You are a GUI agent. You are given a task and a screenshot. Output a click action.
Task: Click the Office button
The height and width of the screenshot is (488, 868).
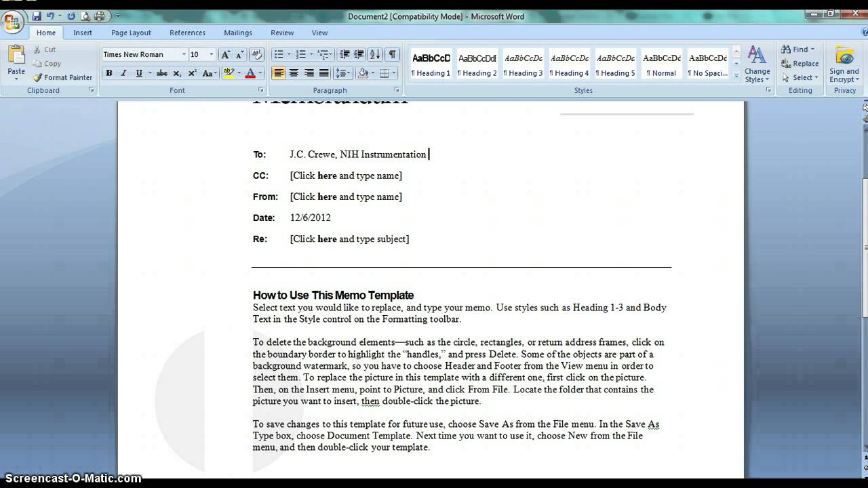pyautogui.click(x=12, y=22)
